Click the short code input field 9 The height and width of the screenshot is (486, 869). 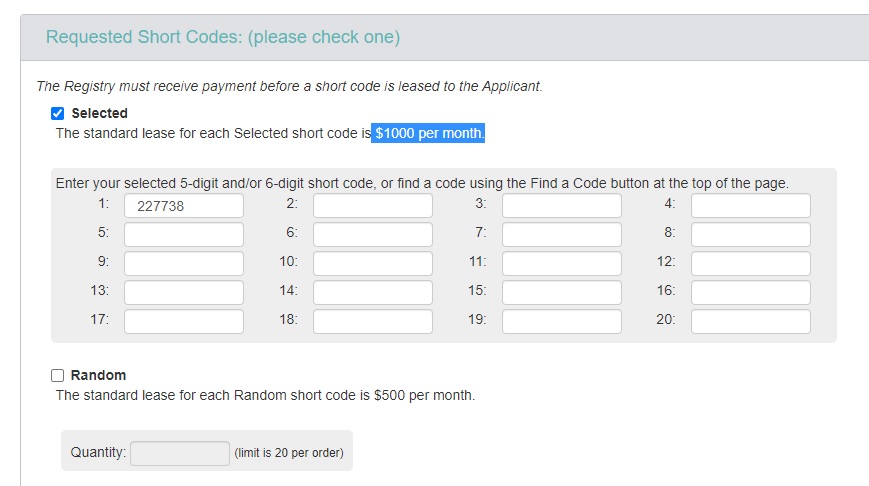pyautogui.click(x=184, y=264)
